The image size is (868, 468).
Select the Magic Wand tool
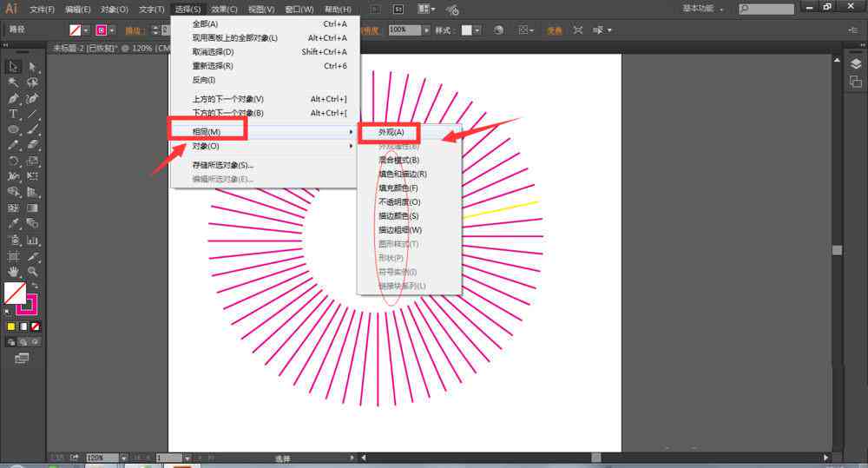pos(13,82)
